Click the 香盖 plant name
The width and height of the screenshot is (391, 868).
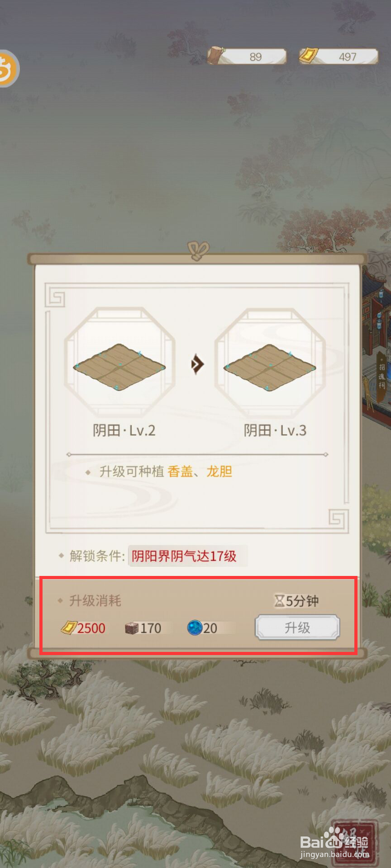click(180, 472)
